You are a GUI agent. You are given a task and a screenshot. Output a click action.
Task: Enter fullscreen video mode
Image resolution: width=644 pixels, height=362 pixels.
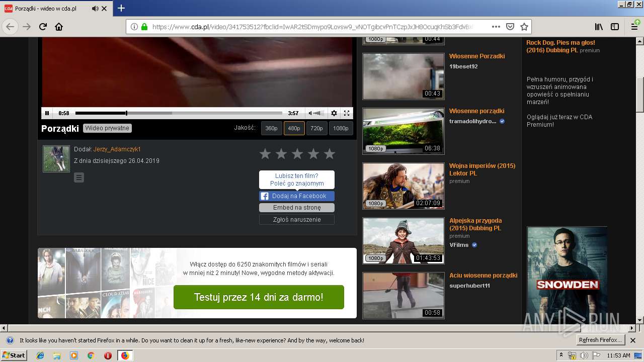tap(347, 113)
